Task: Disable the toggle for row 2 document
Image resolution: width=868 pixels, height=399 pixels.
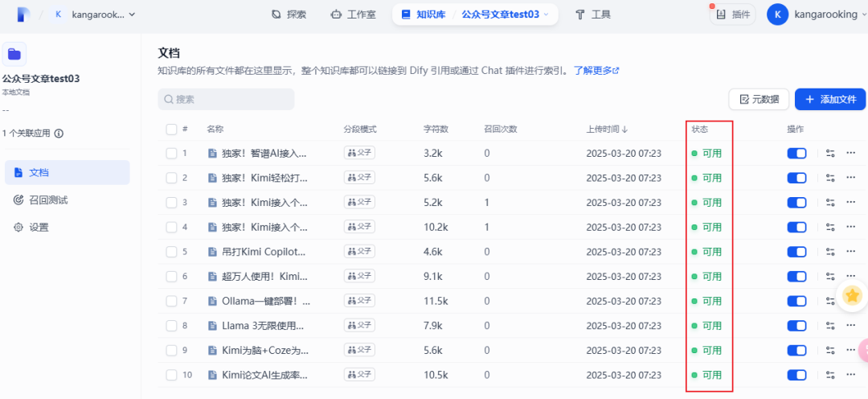Action: point(796,178)
